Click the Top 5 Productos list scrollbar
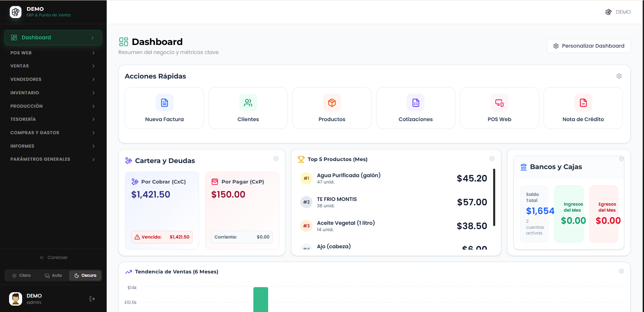The height and width of the screenshot is (312, 644). click(494, 197)
